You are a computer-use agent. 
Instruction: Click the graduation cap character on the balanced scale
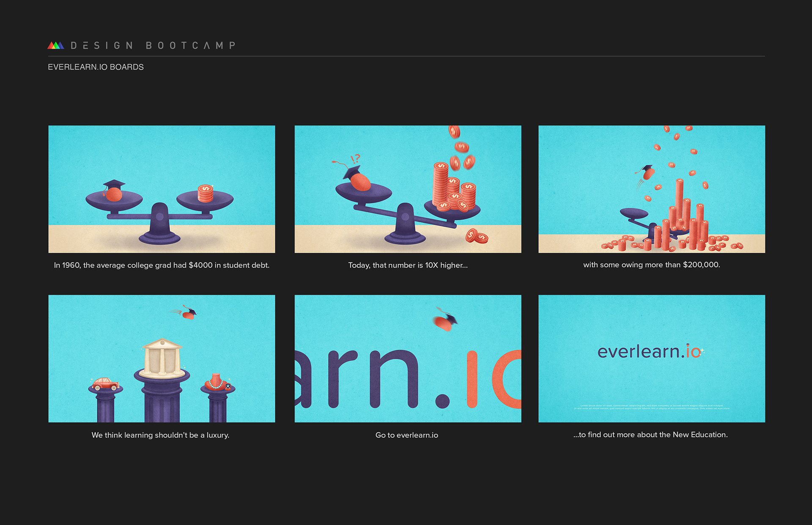click(x=114, y=190)
